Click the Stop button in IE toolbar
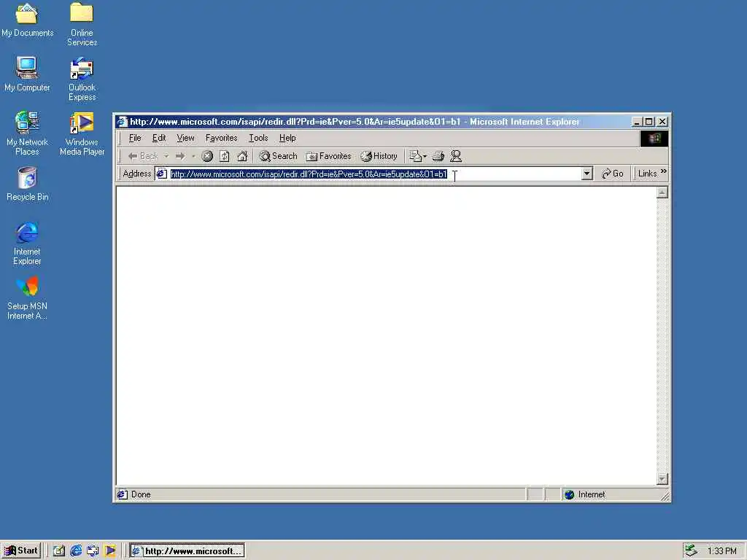 (x=206, y=156)
